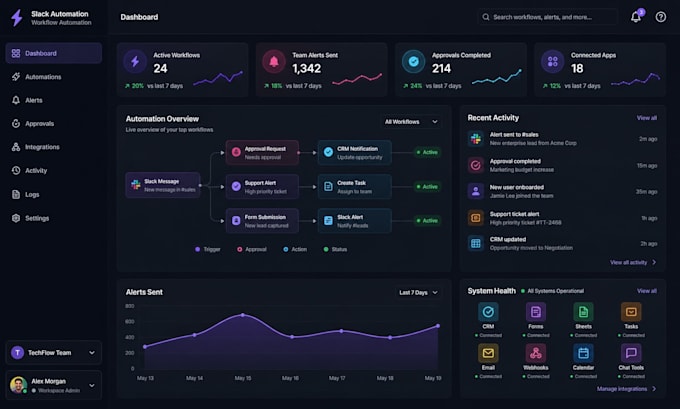Open the Calendar system health icon

[x=583, y=353]
